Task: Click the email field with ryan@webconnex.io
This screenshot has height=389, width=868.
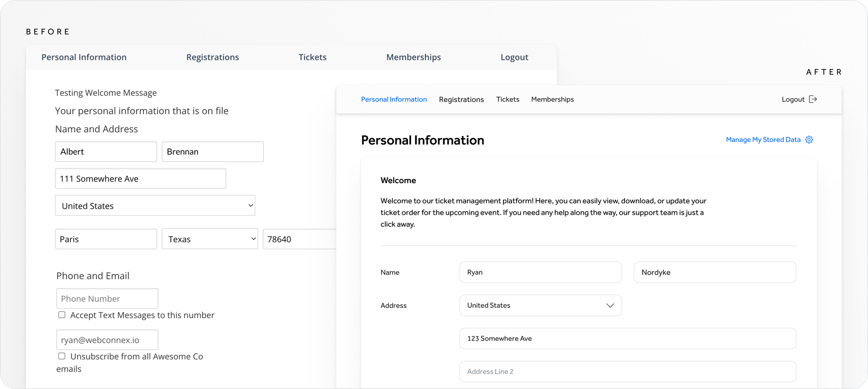Action: point(107,340)
